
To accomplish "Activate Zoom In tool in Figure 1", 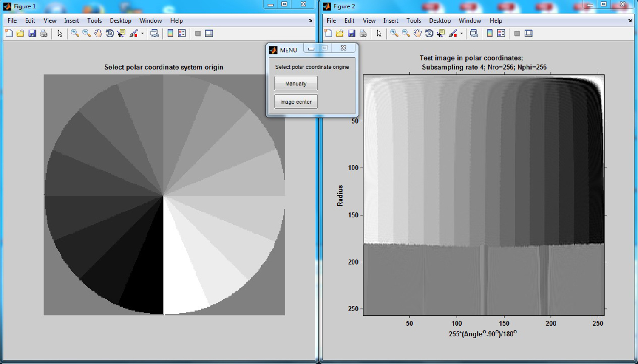I will point(75,34).
